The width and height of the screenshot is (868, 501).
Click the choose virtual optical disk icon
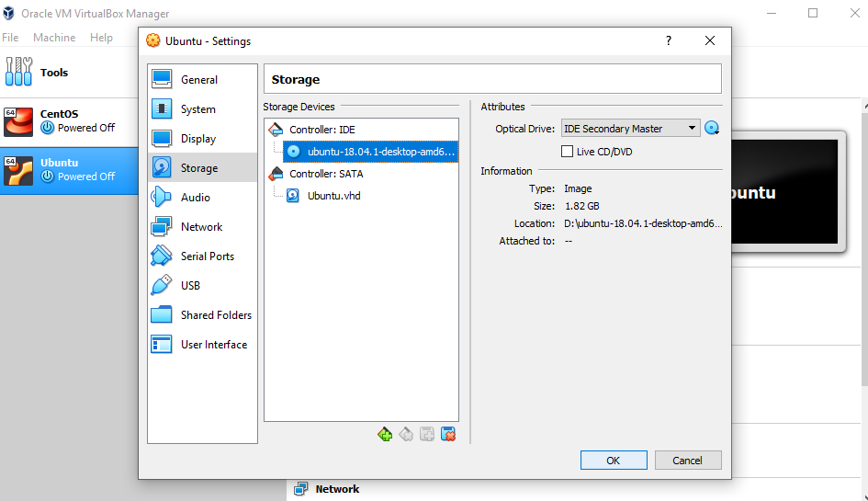point(712,129)
